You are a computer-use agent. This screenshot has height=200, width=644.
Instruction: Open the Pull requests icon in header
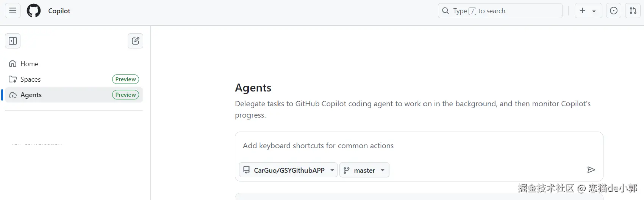633,11
